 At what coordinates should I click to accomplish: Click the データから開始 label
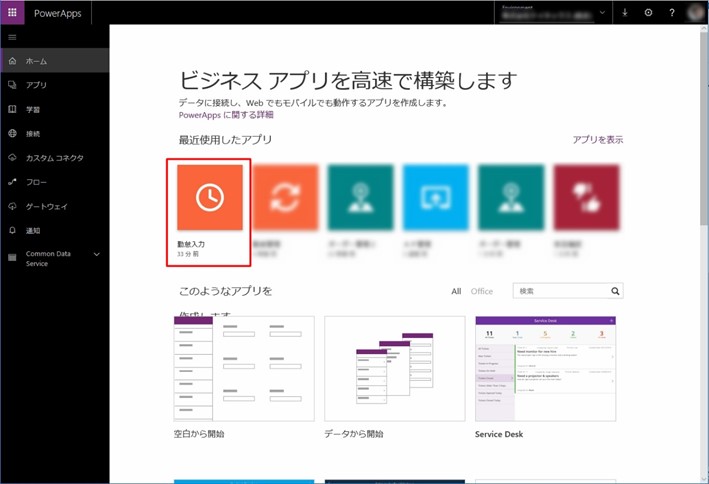[354, 434]
